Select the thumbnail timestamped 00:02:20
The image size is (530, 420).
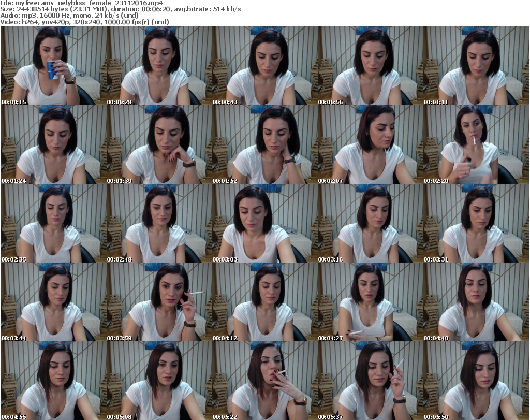476,144
